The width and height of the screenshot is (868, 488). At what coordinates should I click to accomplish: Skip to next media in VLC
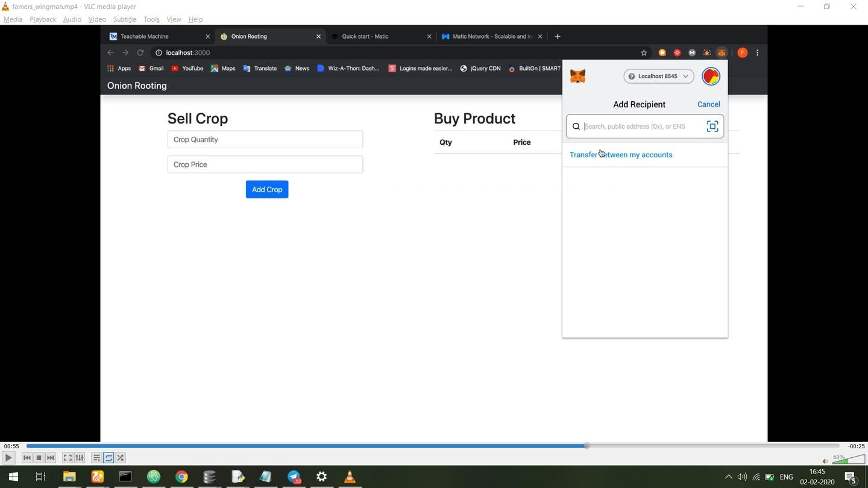(51, 458)
